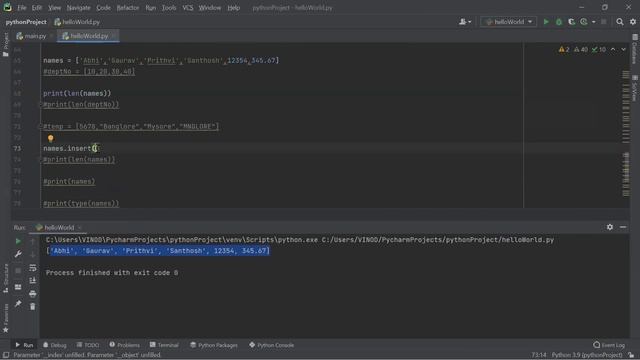
Task: Toggle scroll to end icon in Run panel
Action: (33, 280)
